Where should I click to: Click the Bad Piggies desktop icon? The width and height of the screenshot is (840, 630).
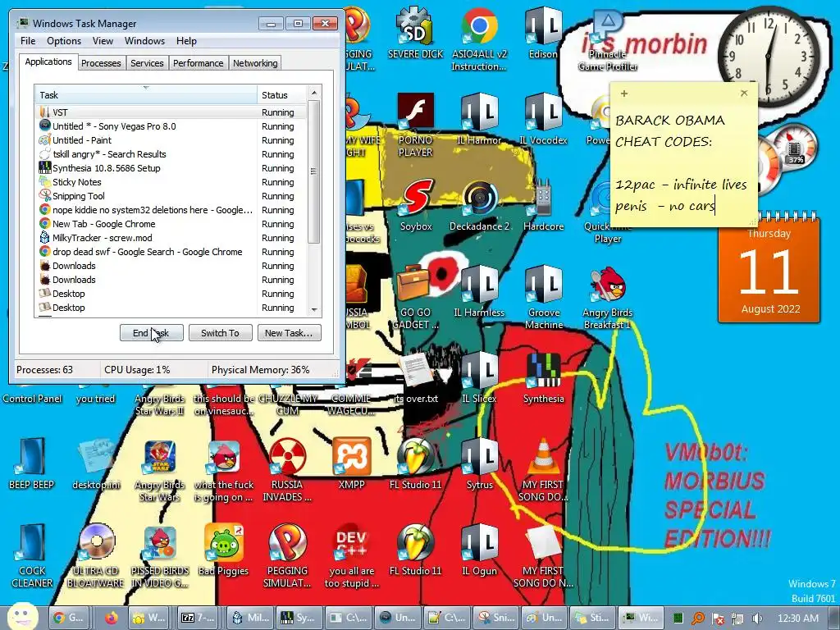[223, 550]
